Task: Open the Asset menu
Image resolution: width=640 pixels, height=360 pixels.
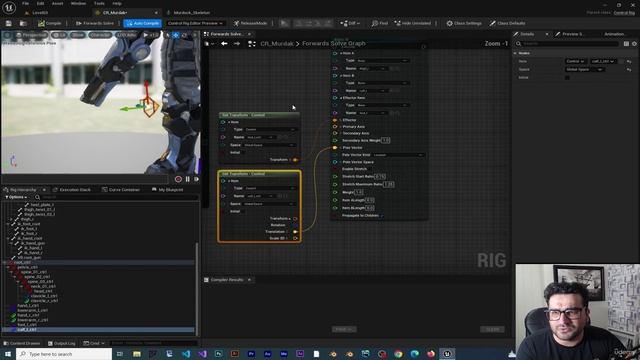Action: point(58,3)
